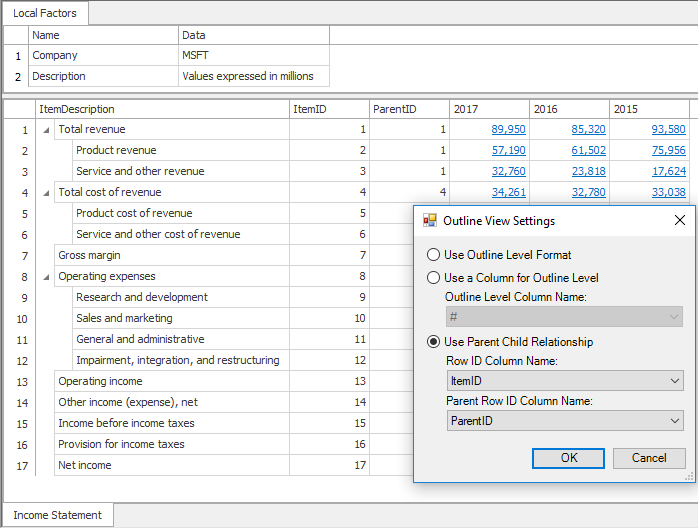Open the 61,502 product revenue link

tap(588, 150)
